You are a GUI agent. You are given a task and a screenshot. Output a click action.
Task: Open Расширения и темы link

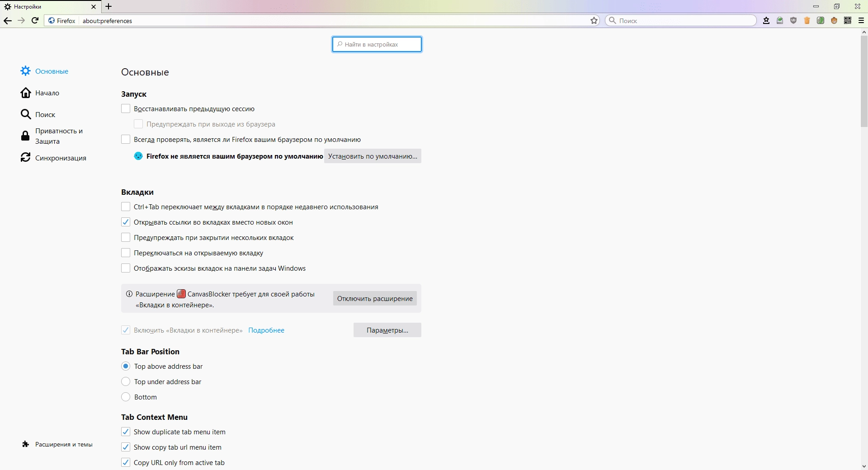[x=57, y=444]
